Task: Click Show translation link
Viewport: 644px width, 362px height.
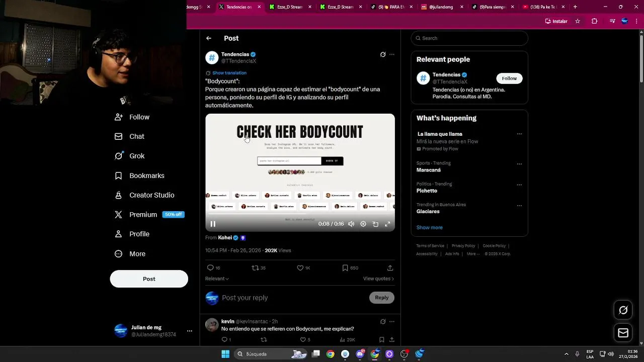Action: [x=229, y=73]
